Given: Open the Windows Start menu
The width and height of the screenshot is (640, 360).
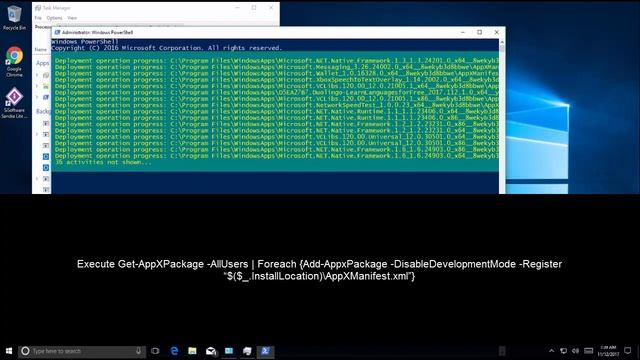Looking at the screenshot, I should [x=9, y=351].
